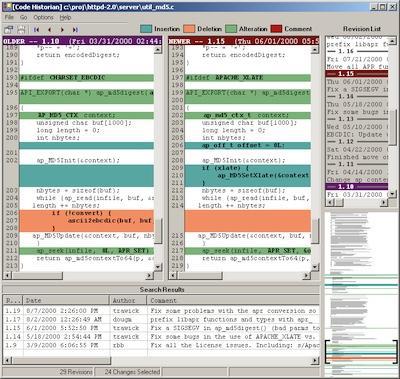
Task: Click down arrow of older pane scrollbar
Action: tap(158, 266)
